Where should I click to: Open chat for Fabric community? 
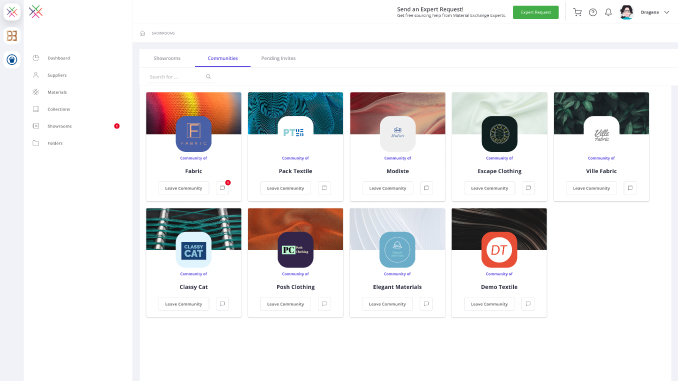pyautogui.click(x=223, y=188)
